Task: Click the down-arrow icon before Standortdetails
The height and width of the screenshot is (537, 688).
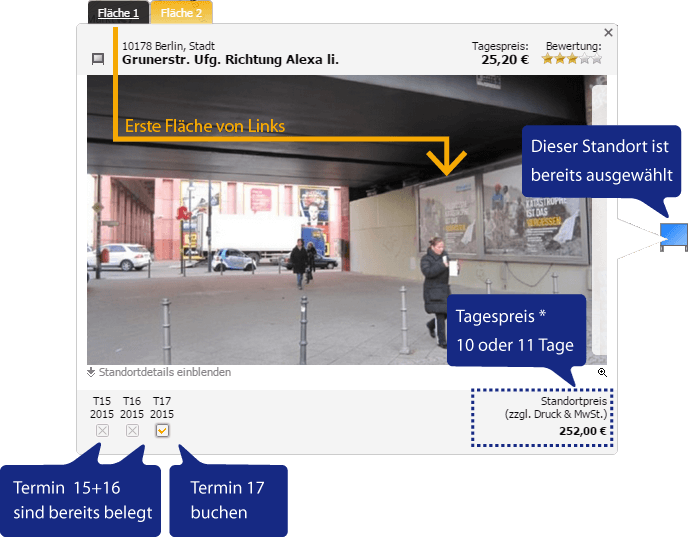Action: click(x=91, y=372)
